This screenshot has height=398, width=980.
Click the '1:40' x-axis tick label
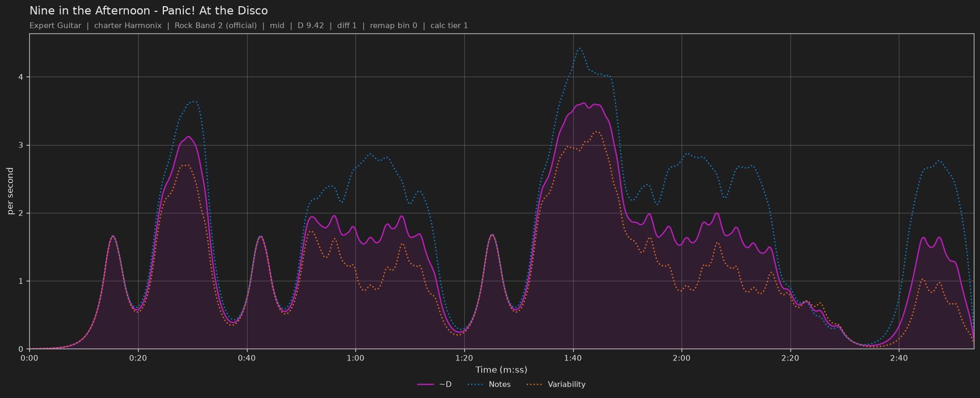[x=573, y=358]
